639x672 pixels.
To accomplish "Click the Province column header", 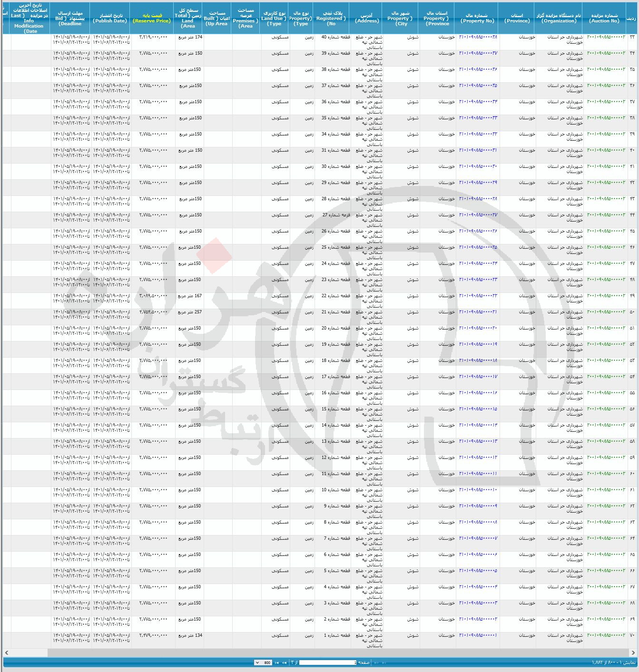I will (x=518, y=18).
